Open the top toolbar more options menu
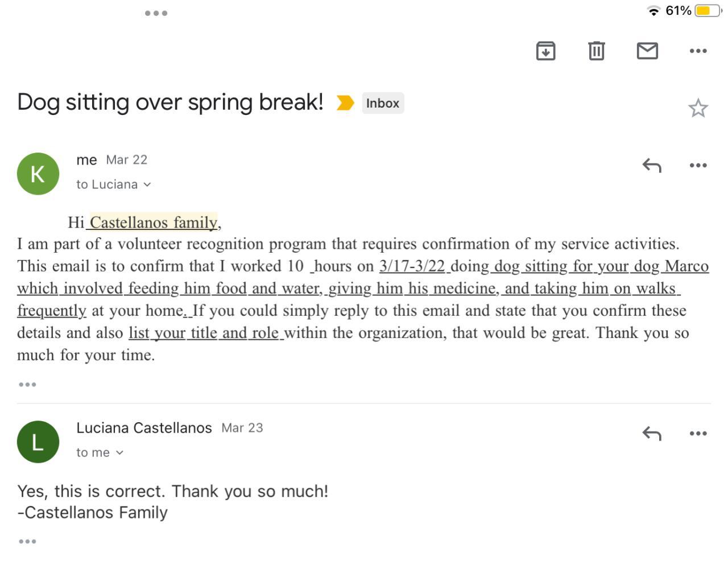This screenshot has width=728, height=568. tap(698, 51)
